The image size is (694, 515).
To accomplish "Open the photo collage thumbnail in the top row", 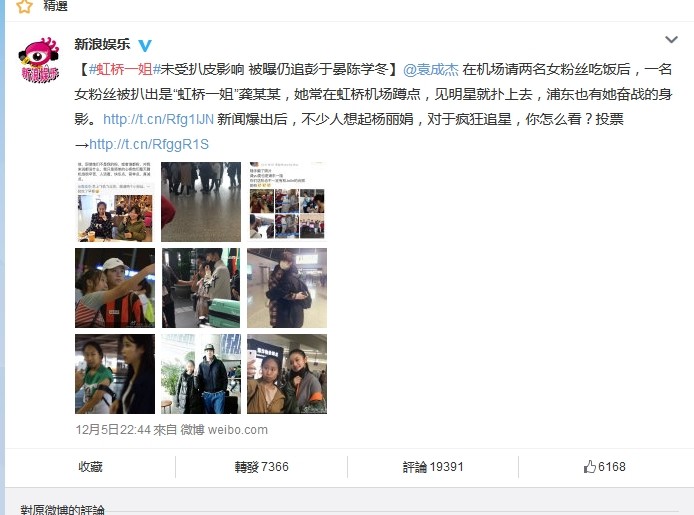I will click(287, 202).
